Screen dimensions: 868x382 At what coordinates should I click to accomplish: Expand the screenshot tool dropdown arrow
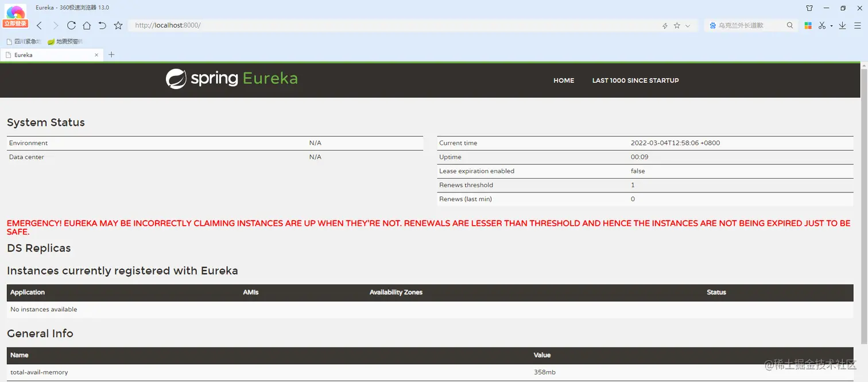click(x=831, y=26)
